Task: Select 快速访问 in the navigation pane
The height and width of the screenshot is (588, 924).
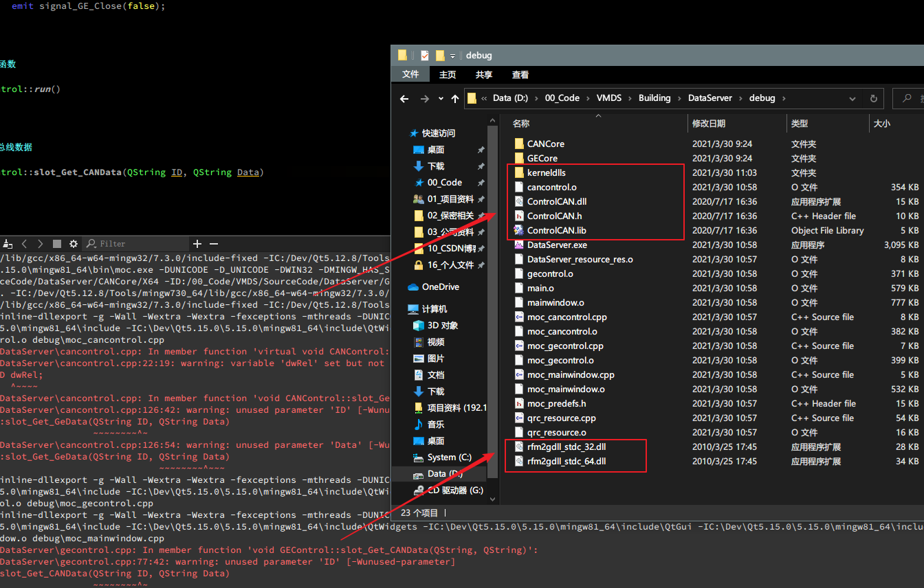Action: click(438, 133)
